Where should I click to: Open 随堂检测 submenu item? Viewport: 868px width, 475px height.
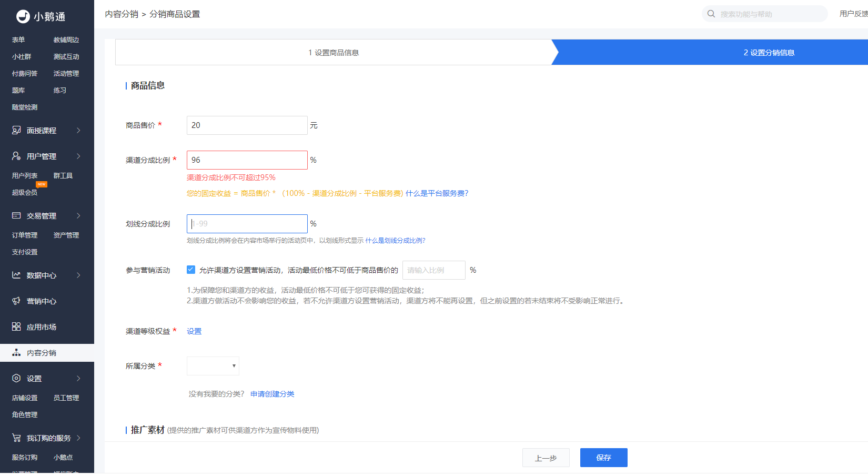pos(25,107)
